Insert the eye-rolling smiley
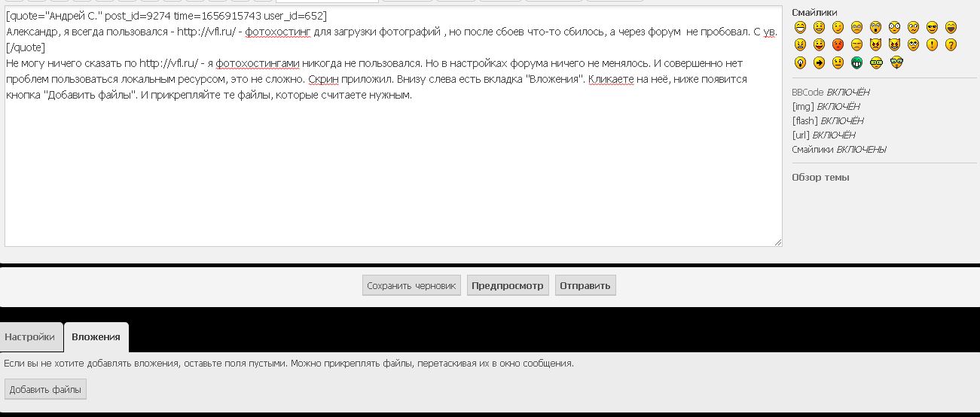The width and height of the screenshot is (980, 417). click(x=913, y=45)
